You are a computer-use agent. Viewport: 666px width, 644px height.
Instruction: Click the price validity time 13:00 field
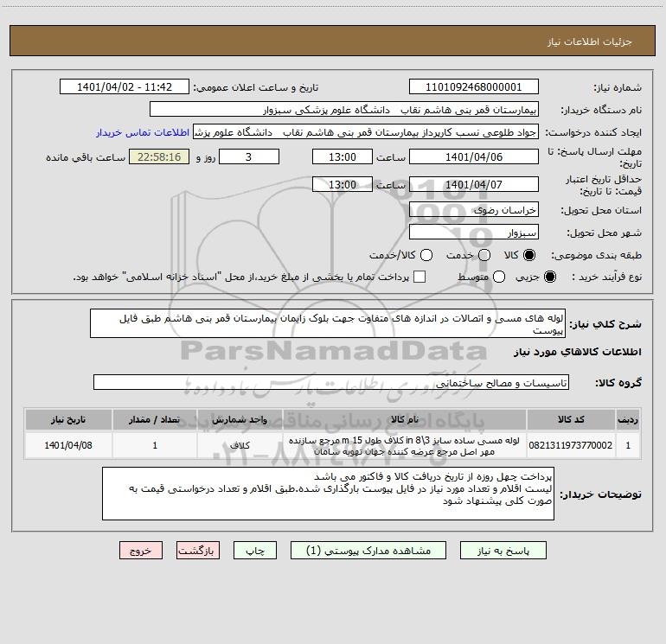click(x=343, y=184)
